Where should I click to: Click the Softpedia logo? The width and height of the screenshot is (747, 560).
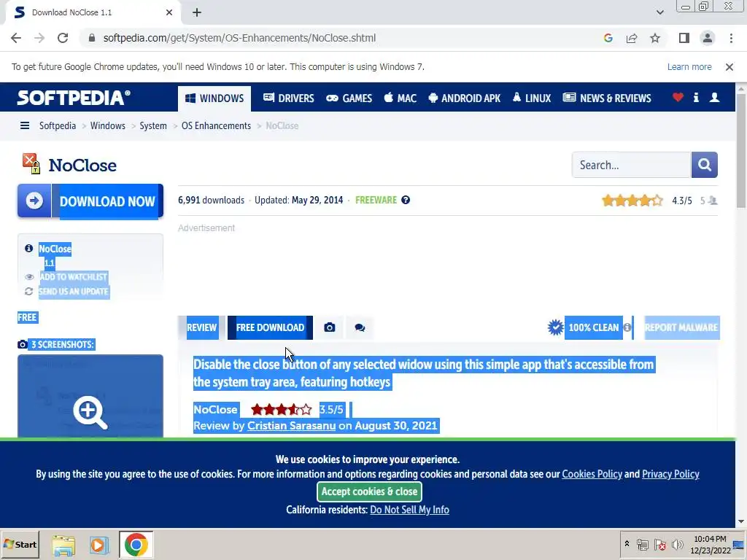tap(74, 98)
